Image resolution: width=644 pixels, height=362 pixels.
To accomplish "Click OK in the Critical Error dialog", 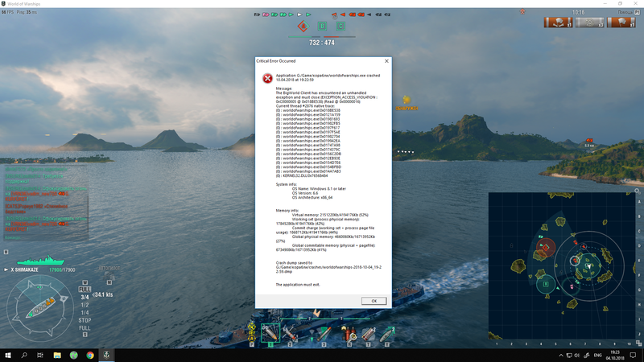I will coord(374,301).
